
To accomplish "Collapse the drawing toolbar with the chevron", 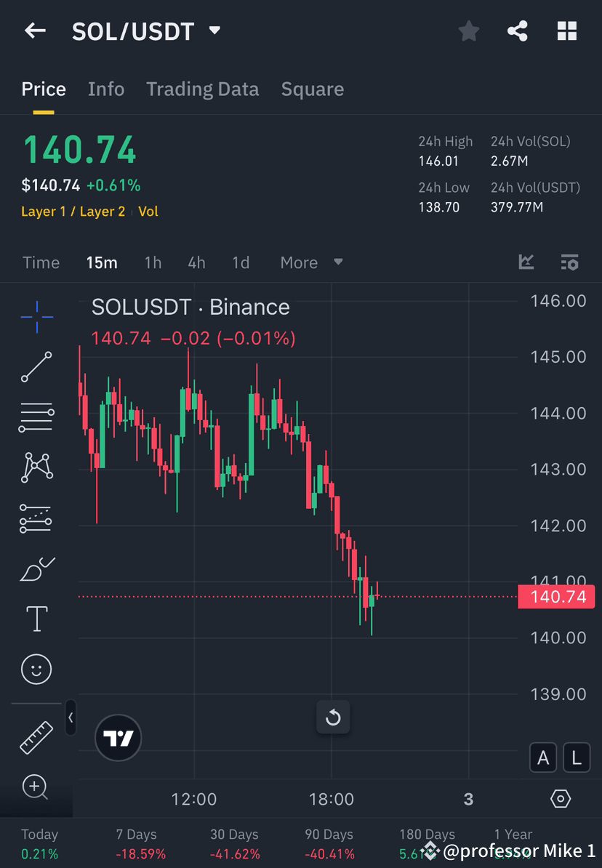I will (x=71, y=718).
